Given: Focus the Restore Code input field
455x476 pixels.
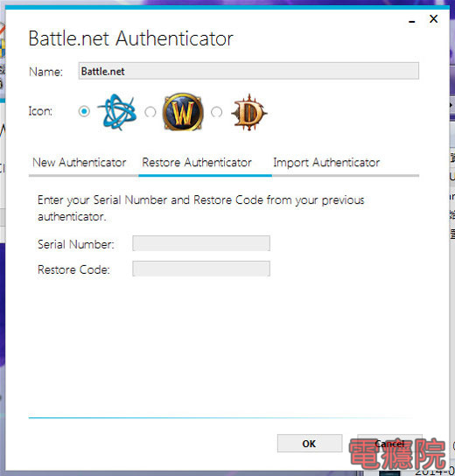Looking at the screenshot, I should coord(201,269).
